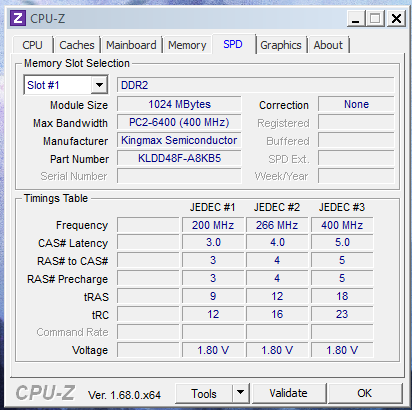412x410 pixels.
Task: Click tRAS value 9
Action: pos(213,296)
